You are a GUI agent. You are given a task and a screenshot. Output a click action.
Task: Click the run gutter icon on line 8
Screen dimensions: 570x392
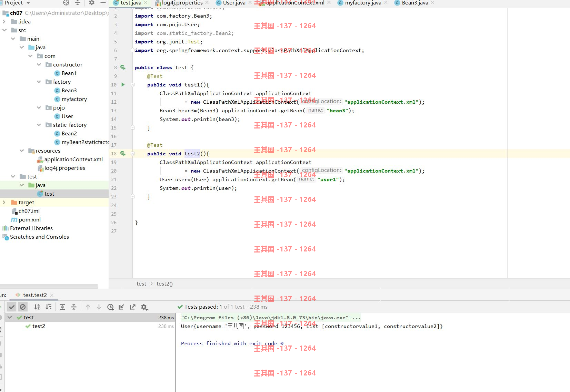[x=123, y=68]
